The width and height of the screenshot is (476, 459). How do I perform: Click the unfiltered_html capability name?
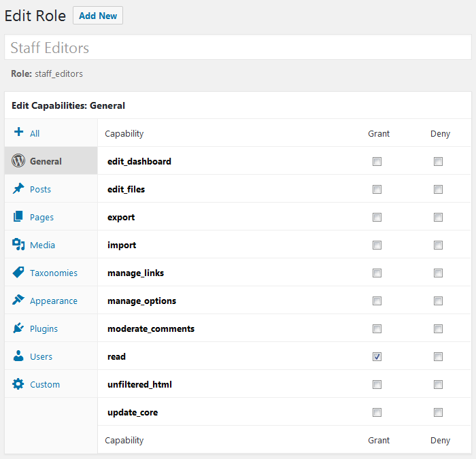point(139,384)
